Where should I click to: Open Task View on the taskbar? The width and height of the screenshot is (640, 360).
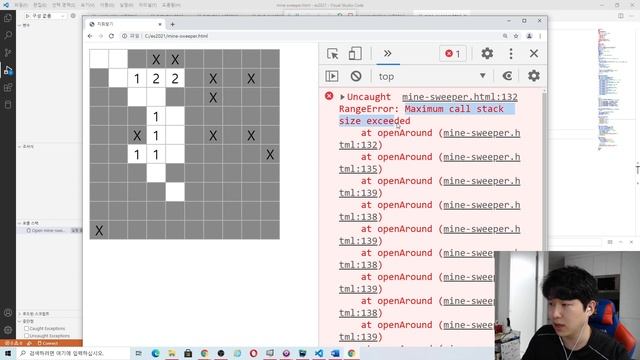click(139, 353)
